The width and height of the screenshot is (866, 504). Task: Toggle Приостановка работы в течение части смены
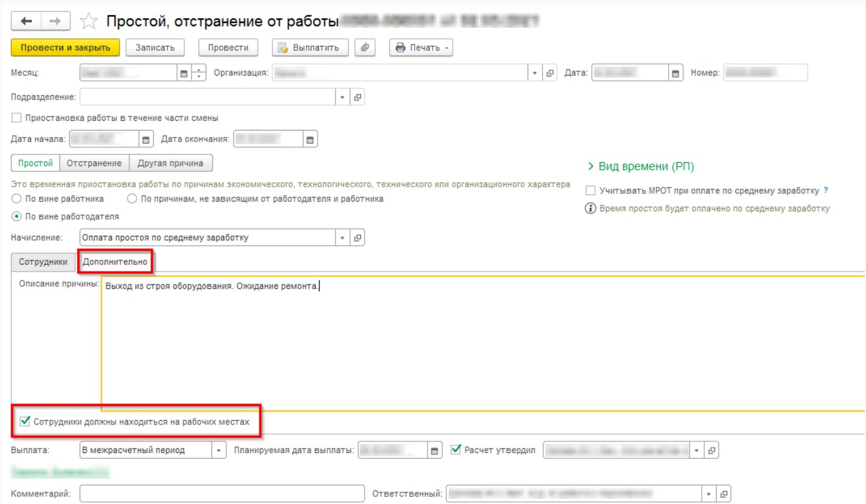16,118
